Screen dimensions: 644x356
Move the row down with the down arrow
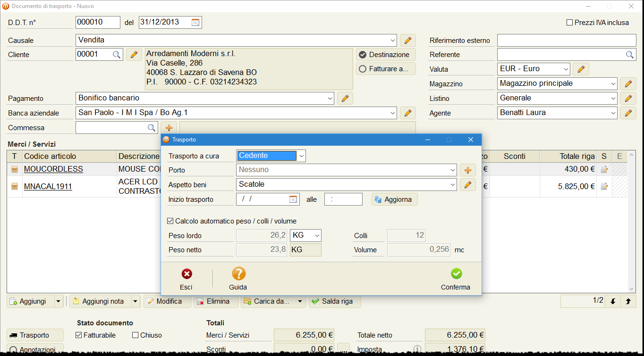coord(613,301)
